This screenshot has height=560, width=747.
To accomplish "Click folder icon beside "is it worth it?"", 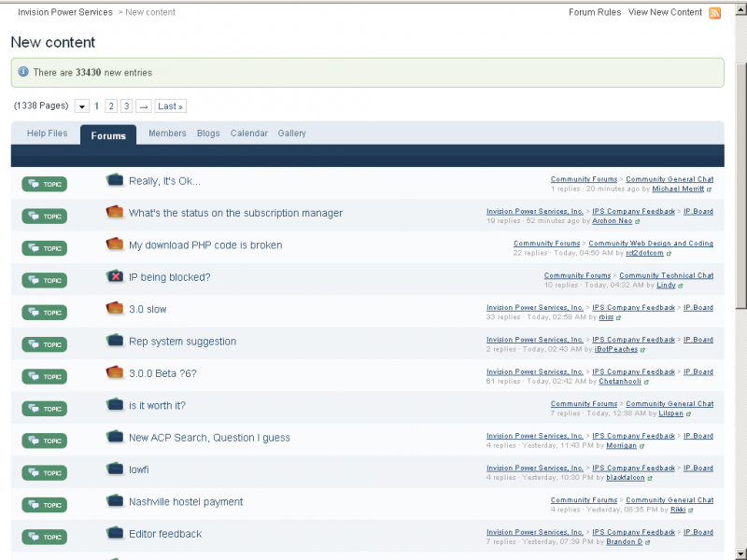I will pyautogui.click(x=115, y=405).
